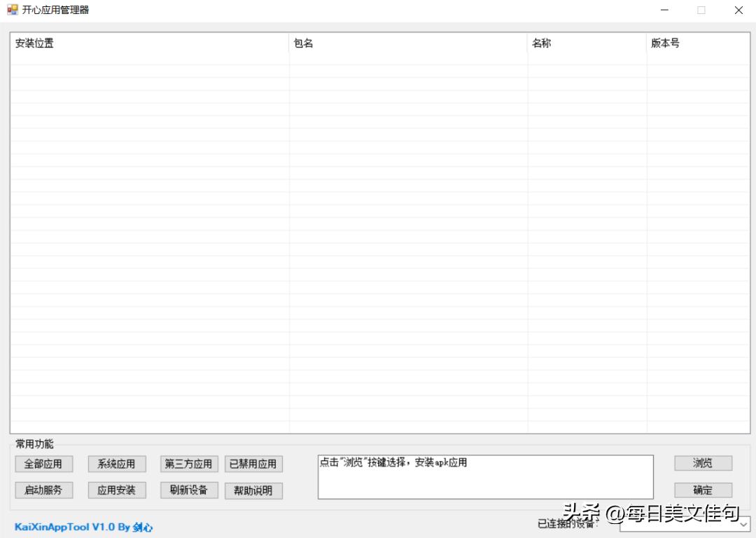Open the 已禁用应用 list
Image resolution: width=756 pixels, height=538 pixels.
pos(253,464)
